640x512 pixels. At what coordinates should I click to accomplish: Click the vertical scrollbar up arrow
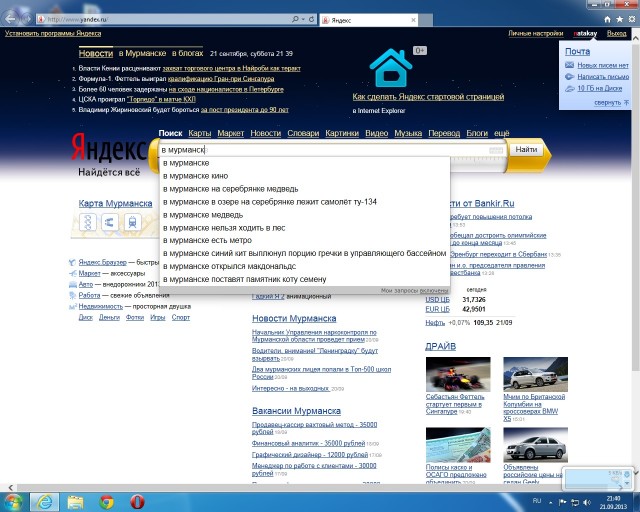click(636, 38)
